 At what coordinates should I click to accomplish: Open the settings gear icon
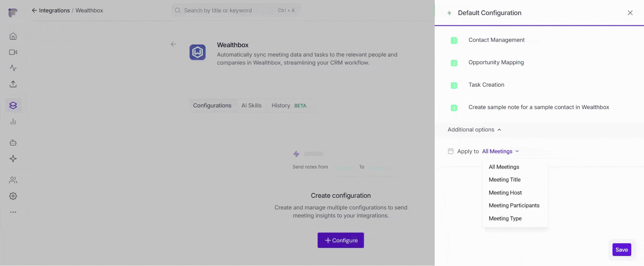[x=13, y=196]
